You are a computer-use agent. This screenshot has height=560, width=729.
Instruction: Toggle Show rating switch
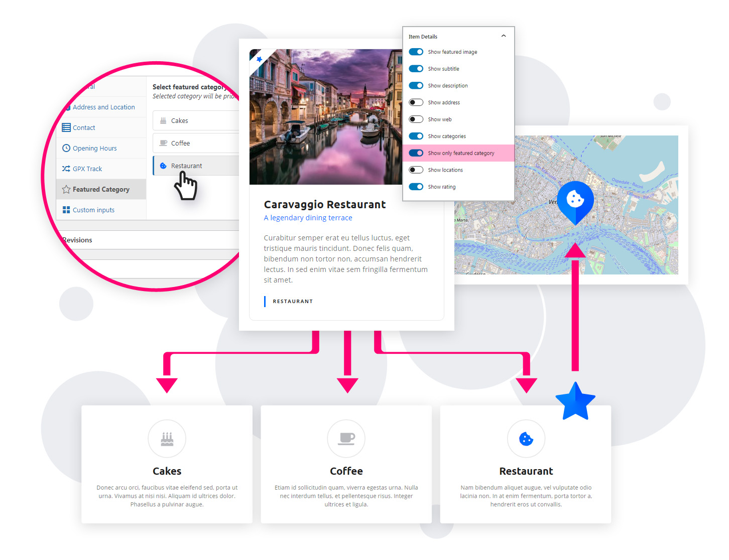[x=416, y=187]
